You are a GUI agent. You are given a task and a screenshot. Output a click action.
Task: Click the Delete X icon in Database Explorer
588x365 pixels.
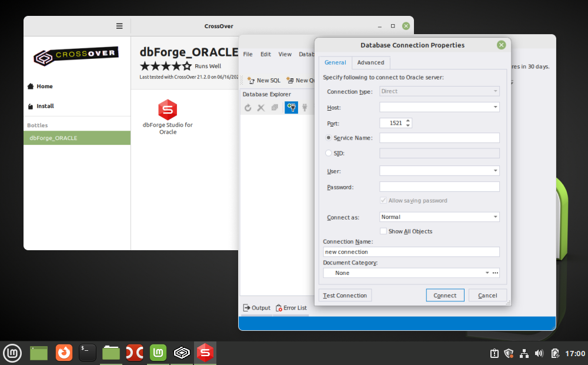click(x=261, y=108)
